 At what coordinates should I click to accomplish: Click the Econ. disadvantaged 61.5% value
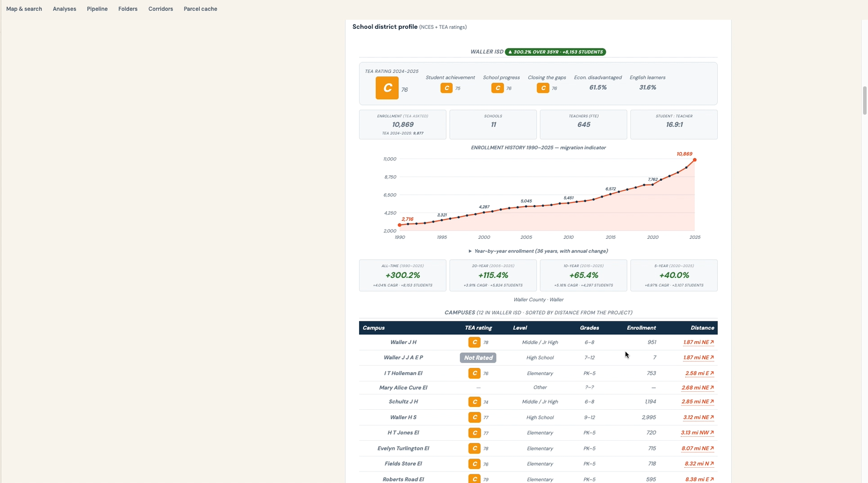[598, 87]
